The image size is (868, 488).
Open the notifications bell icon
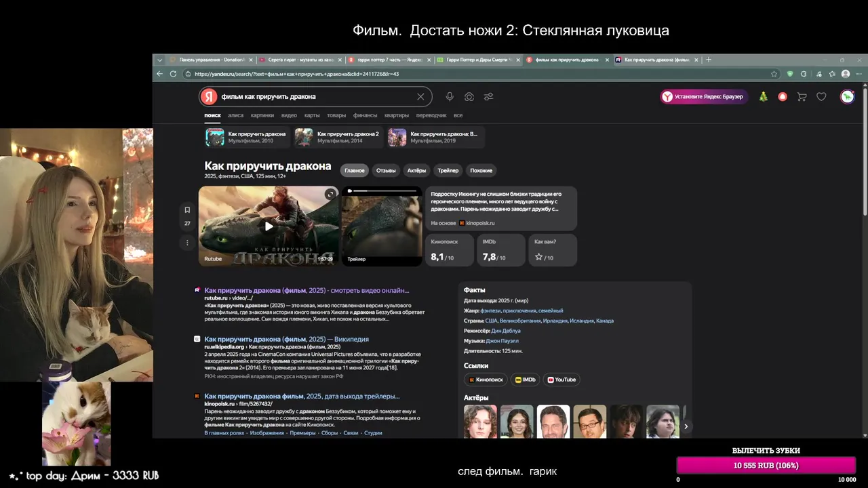[783, 97]
